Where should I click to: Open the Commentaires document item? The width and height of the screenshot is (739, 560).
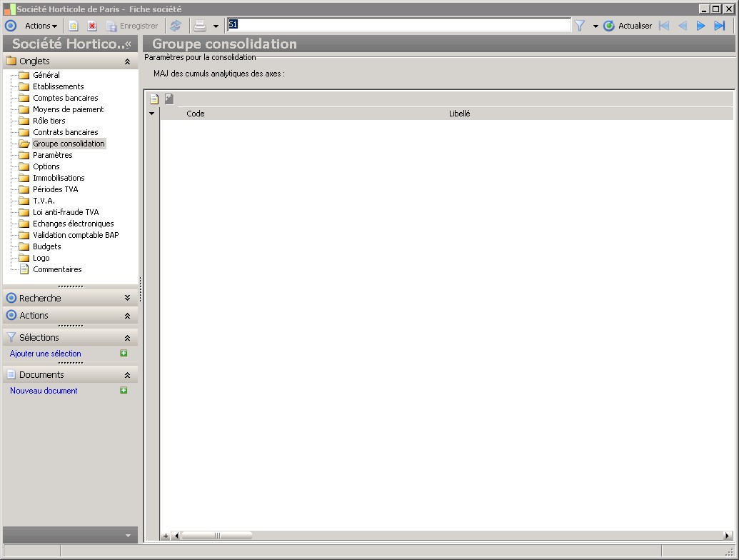[x=58, y=269]
